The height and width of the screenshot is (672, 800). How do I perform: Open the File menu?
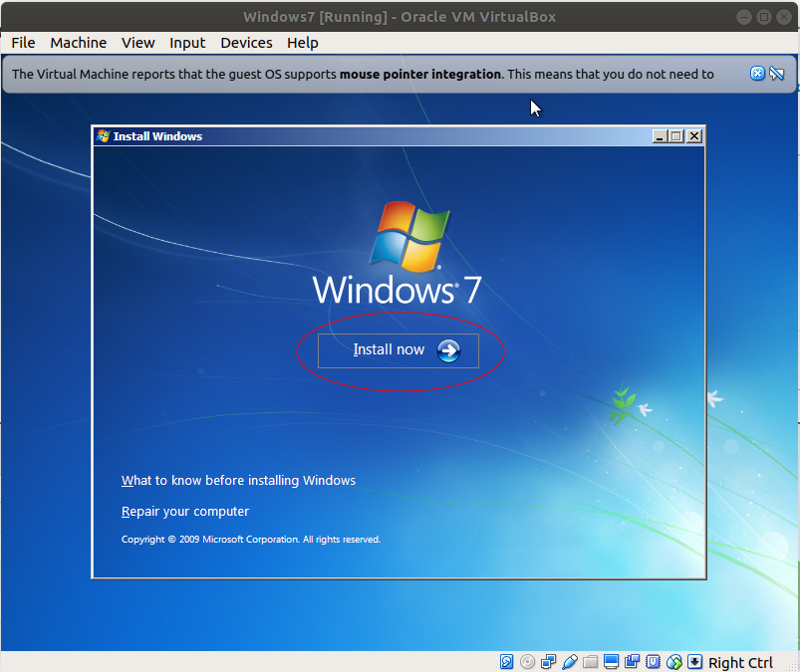point(24,43)
